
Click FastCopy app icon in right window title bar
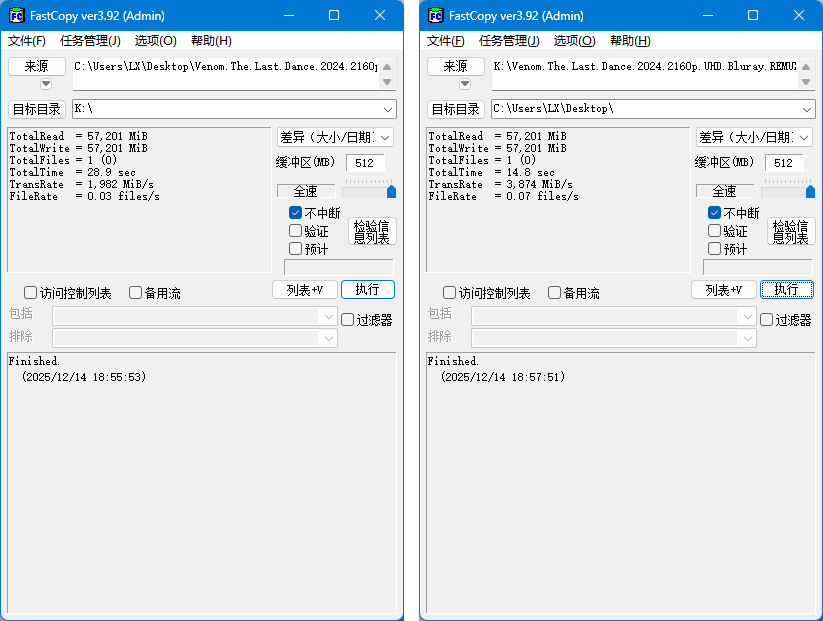[435, 16]
